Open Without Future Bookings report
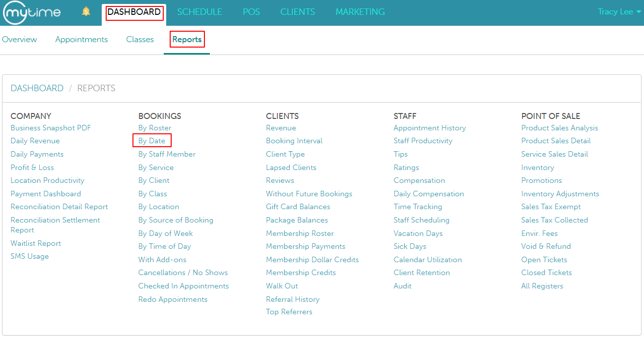The width and height of the screenshot is (644, 338). pos(309,194)
